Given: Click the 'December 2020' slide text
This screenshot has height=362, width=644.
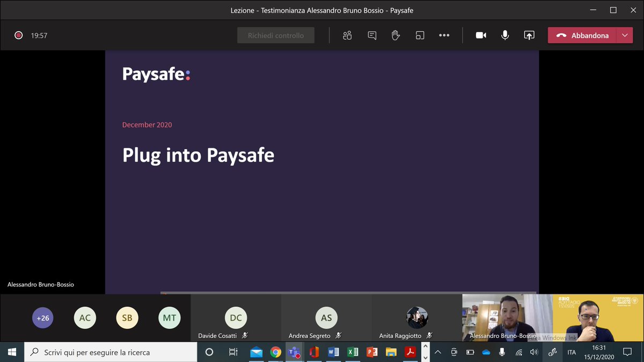Looking at the screenshot, I should pos(147,124).
